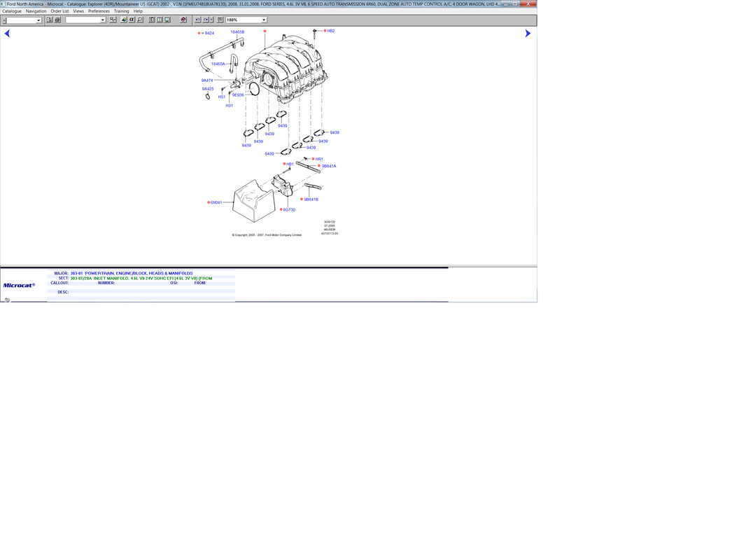Click the VIN search toolbar icon

coord(113,20)
